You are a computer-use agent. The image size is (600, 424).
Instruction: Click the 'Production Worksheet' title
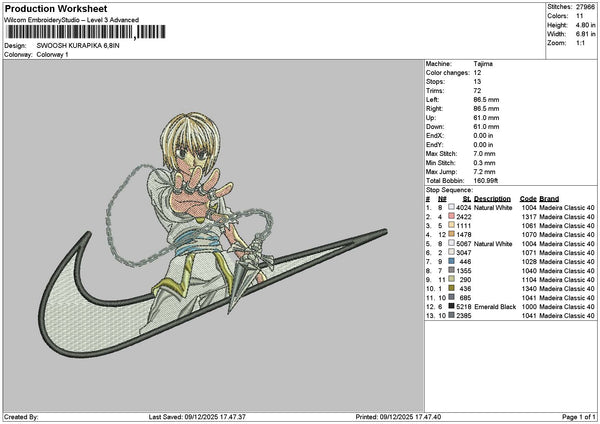coord(56,9)
